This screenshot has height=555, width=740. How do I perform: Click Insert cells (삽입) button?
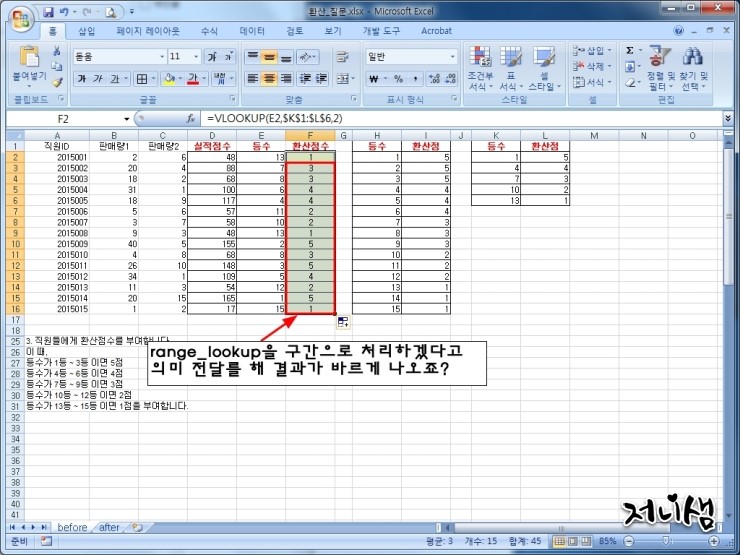[591, 50]
